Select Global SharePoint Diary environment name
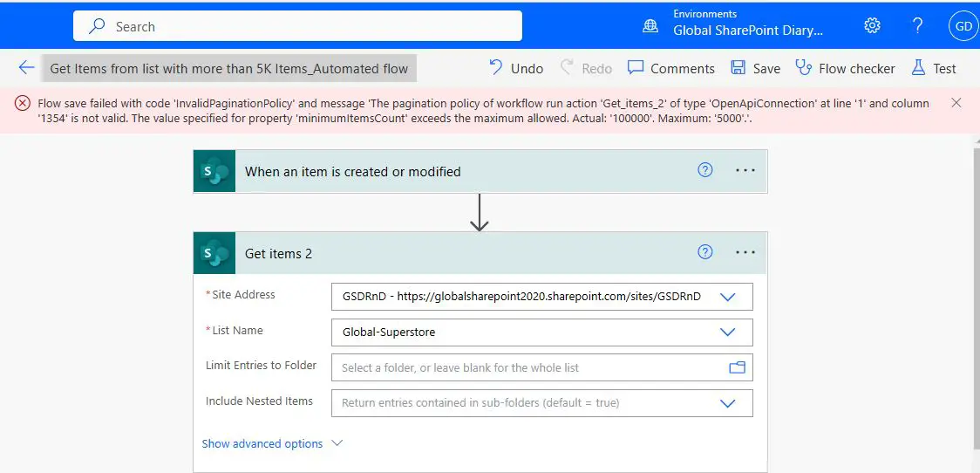This screenshot has width=980, height=473. pyautogui.click(x=747, y=31)
